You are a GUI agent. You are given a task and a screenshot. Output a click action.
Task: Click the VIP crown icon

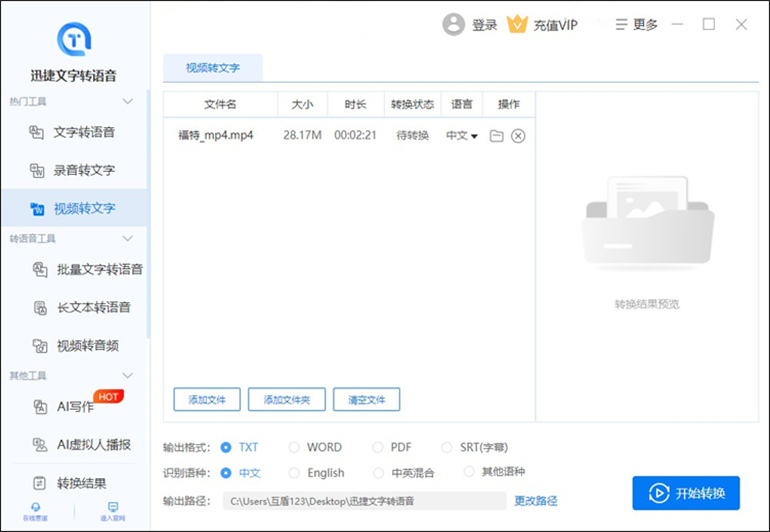(517, 24)
